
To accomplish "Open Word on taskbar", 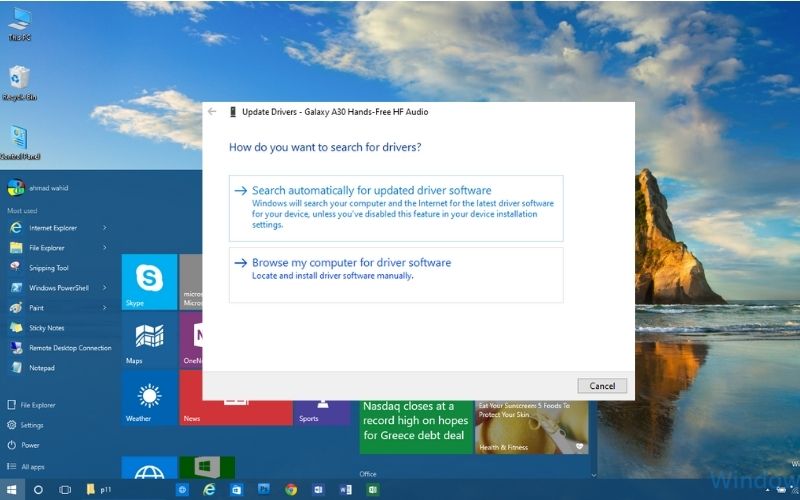I will 345,490.
